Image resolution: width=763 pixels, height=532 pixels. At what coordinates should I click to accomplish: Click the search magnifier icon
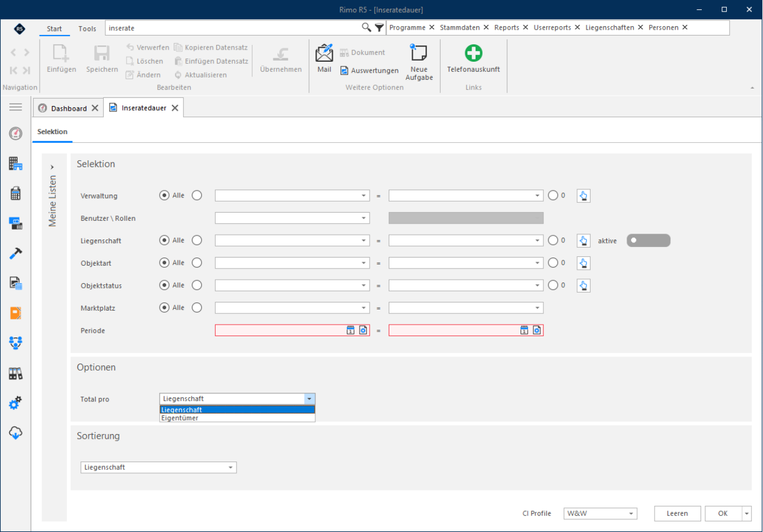pyautogui.click(x=367, y=27)
